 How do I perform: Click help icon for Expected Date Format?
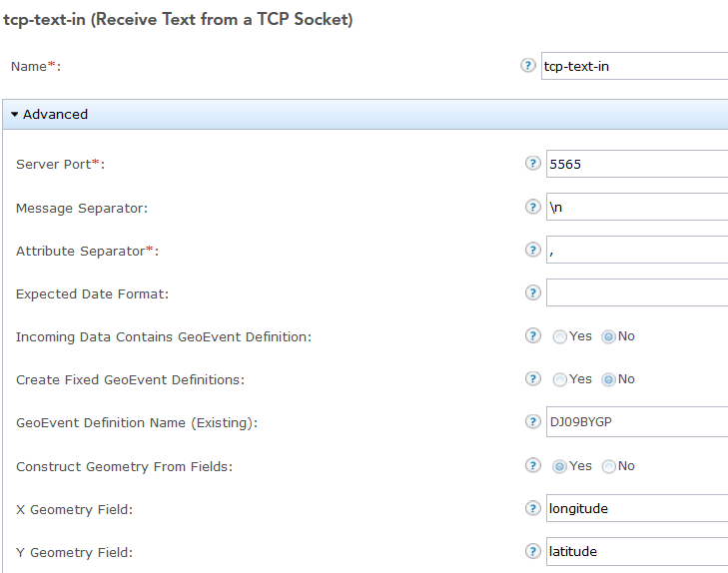tap(533, 292)
